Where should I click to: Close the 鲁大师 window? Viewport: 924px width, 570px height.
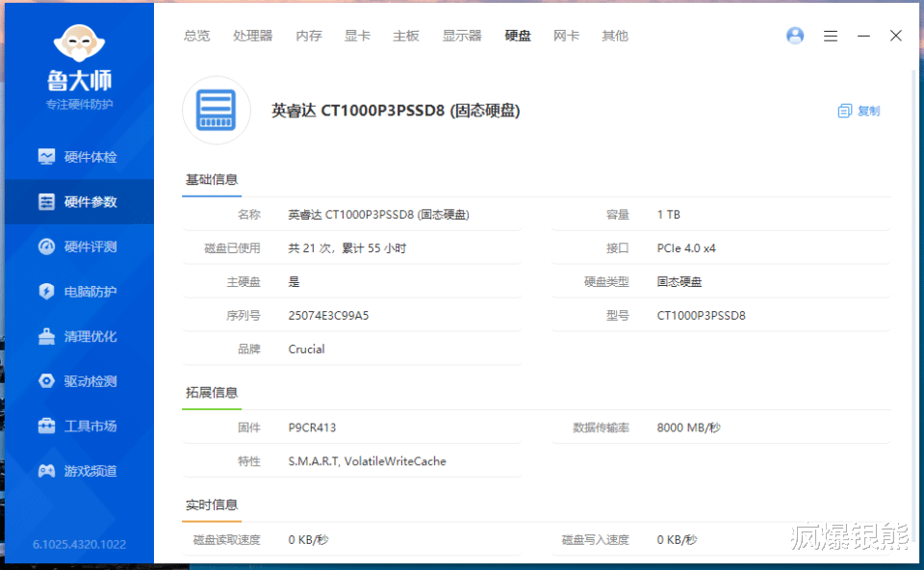896,36
